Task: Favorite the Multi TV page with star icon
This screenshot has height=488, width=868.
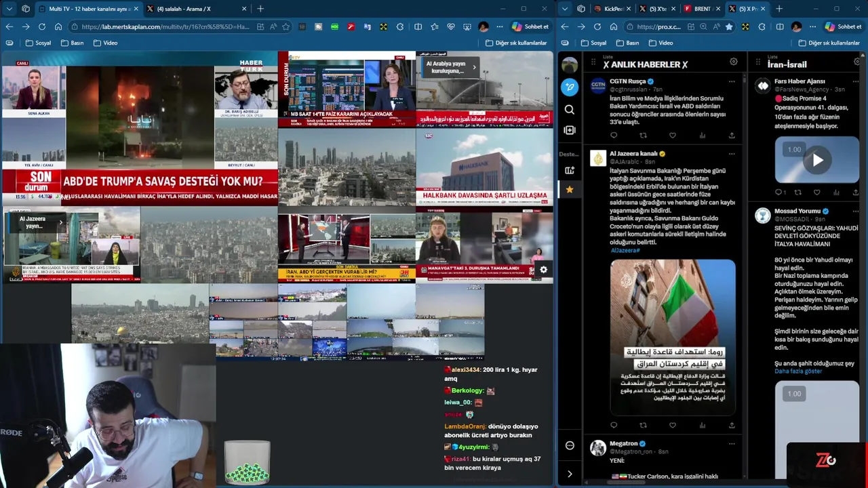Action: point(286,26)
